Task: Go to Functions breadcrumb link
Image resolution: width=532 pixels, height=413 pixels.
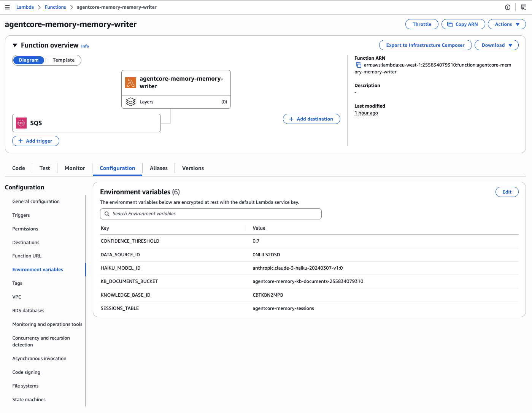Action: pyautogui.click(x=56, y=7)
